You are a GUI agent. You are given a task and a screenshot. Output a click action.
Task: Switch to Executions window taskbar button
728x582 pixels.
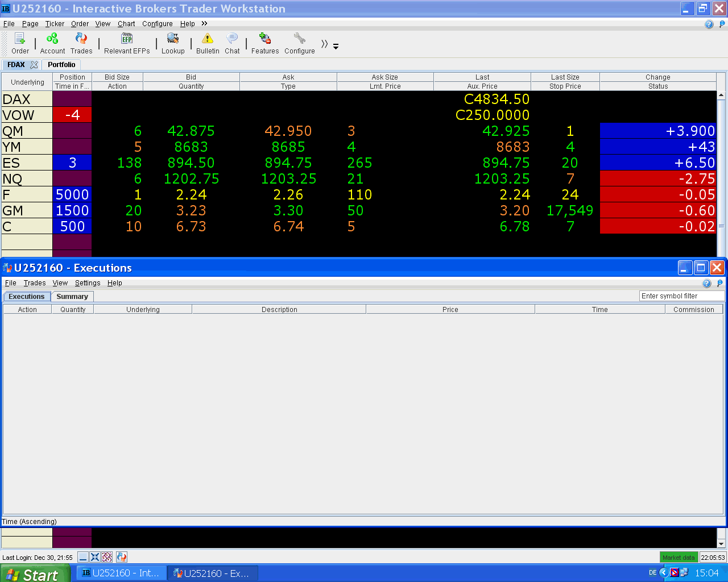coord(213,573)
